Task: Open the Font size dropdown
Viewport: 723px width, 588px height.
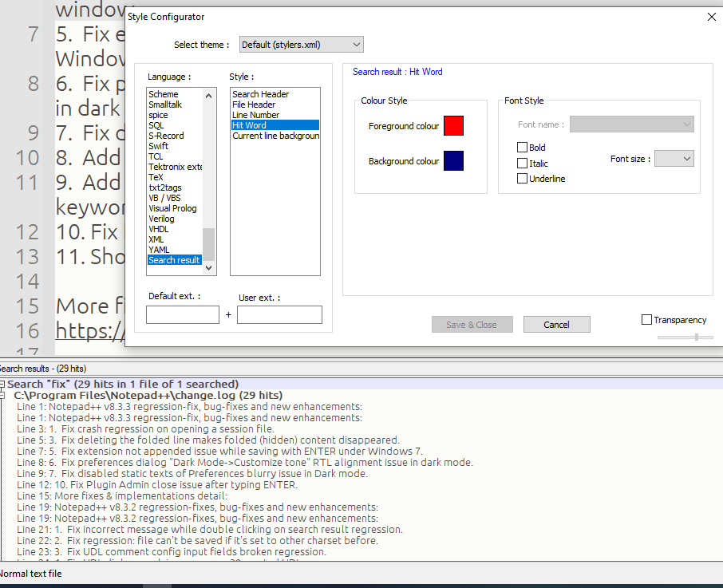Action: click(674, 159)
